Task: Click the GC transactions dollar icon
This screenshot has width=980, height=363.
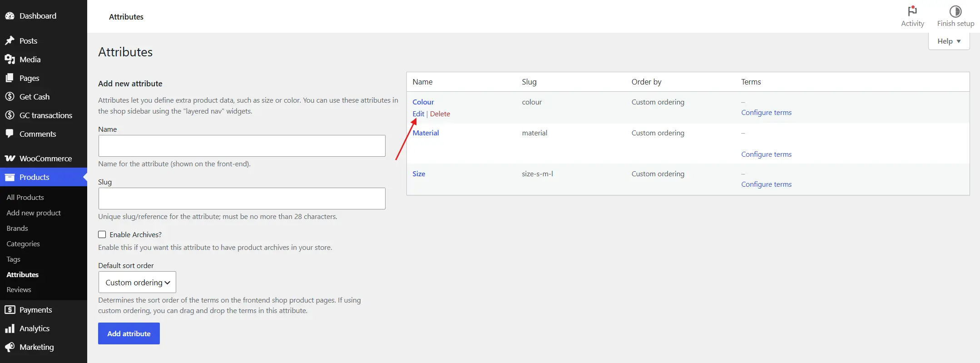Action: point(10,115)
